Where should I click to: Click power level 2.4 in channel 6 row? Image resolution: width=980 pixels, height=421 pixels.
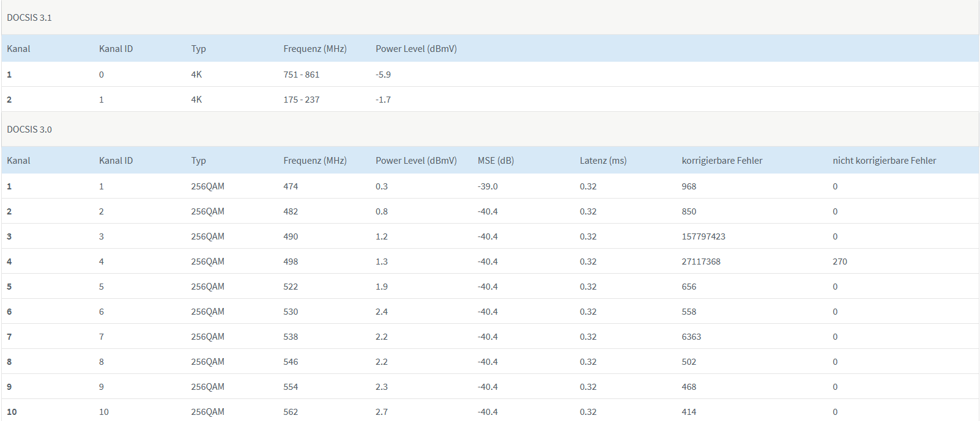coord(382,312)
